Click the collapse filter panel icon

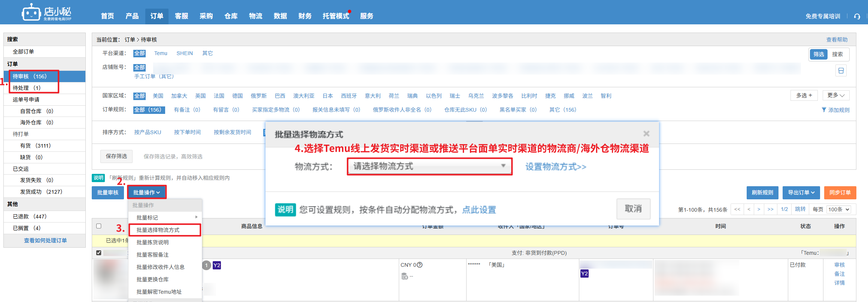tap(841, 71)
